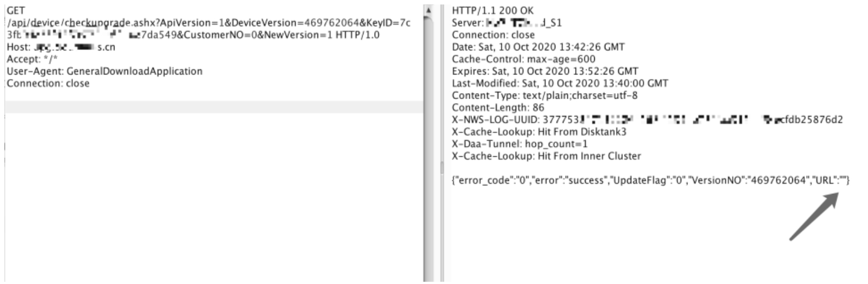
Task: Click the JSON response body with error_code
Action: click(x=651, y=180)
